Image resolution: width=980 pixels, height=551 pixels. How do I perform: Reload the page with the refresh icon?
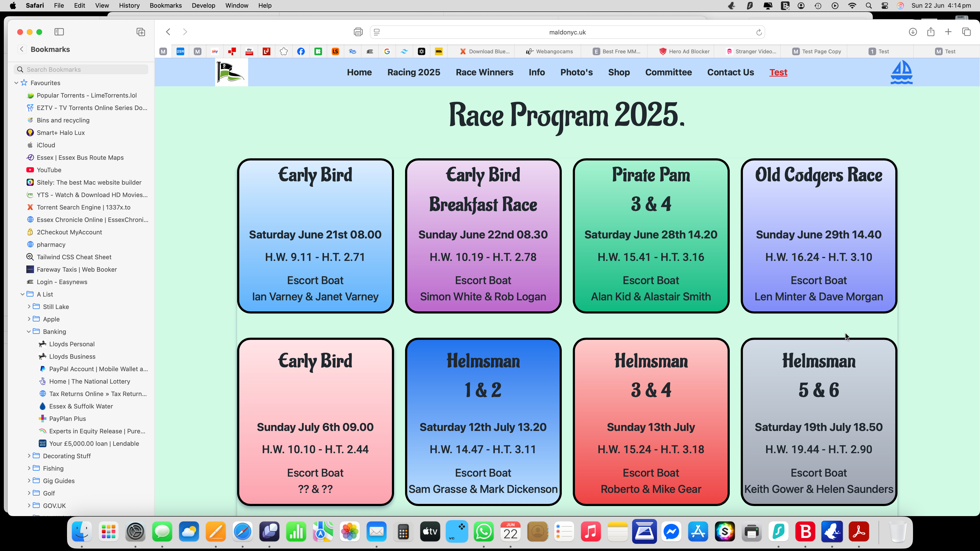pos(759,32)
